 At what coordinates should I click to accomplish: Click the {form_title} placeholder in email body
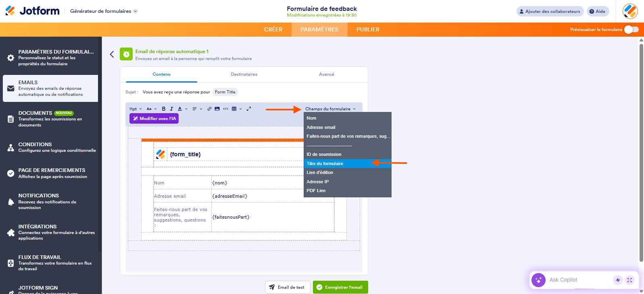coord(185,154)
